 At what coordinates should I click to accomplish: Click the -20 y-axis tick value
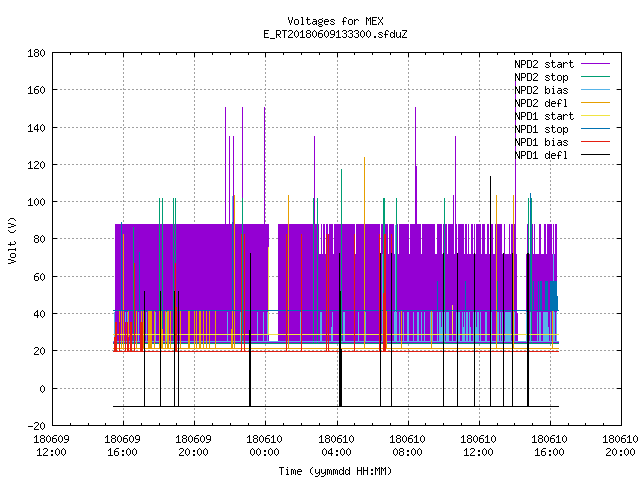click(x=36, y=426)
